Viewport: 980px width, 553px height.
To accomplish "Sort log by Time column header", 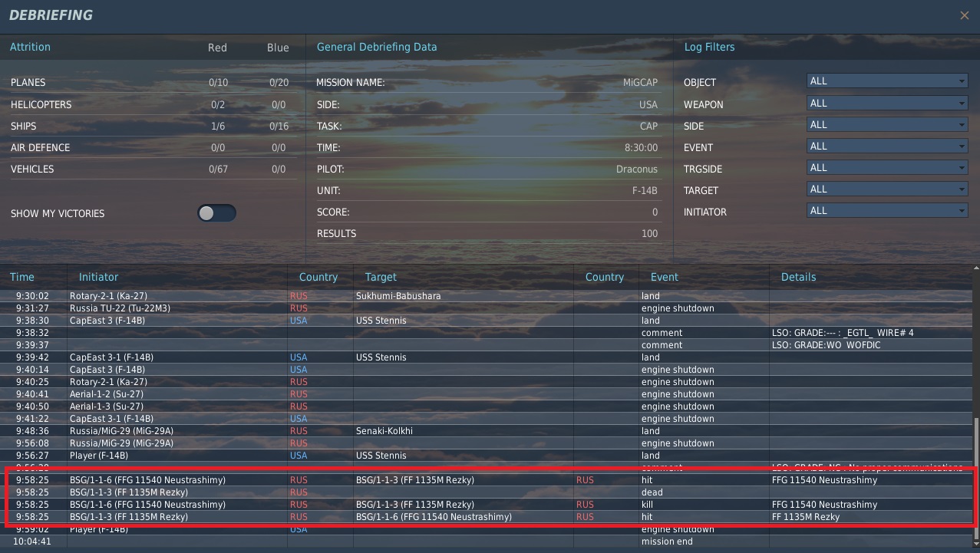I will pos(22,277).
